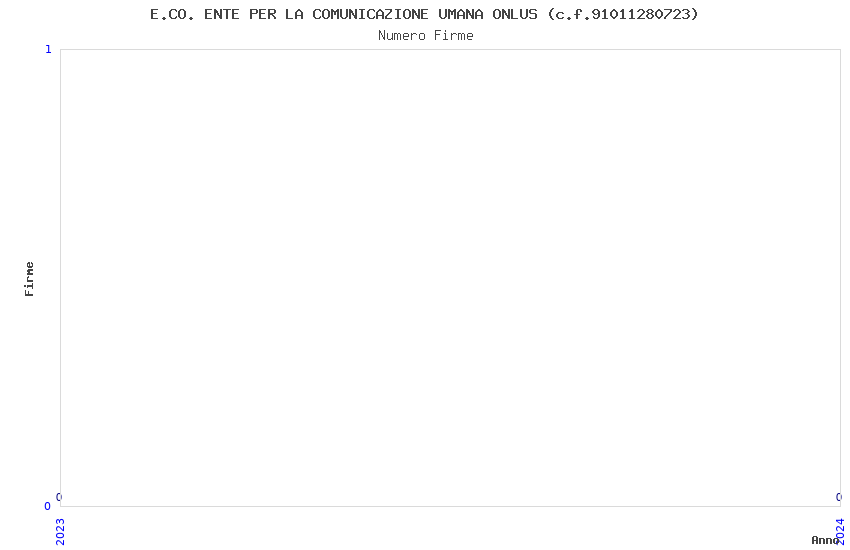This screenshot has width=850, height=550.
Task: Click the word UMANA in the title
Action: [460, 14]
